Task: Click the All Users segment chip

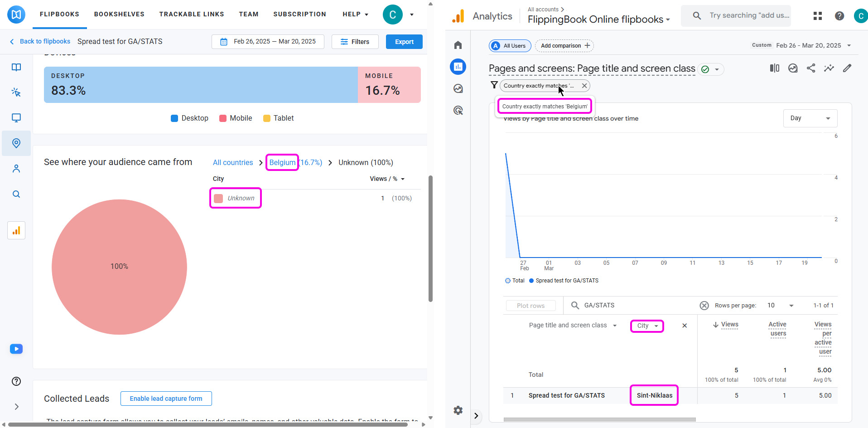Action: pos(510,46)
